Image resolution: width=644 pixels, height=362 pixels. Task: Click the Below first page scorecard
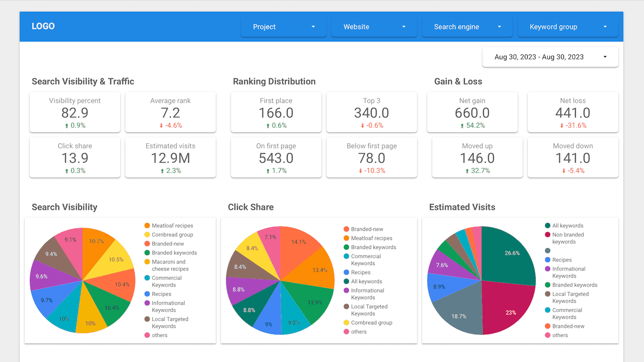point(372,157)
